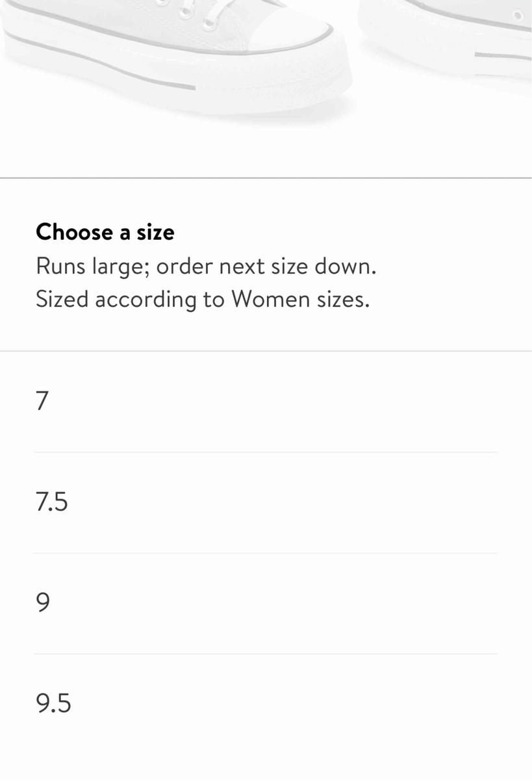Click divider between sizes 7.5 and 9
This screenshot has width=532, height=780.
coord(266,553)
